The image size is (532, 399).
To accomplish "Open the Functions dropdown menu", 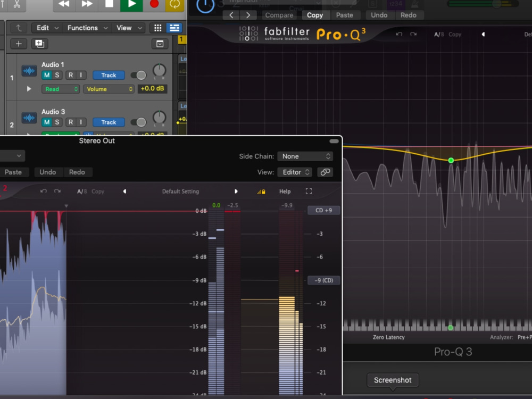I will (x=87, y=28).
